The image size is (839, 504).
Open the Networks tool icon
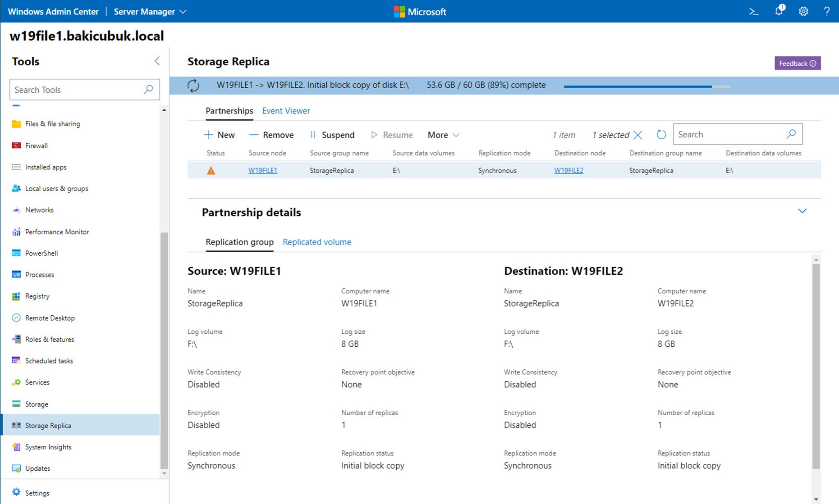[16, 210]
